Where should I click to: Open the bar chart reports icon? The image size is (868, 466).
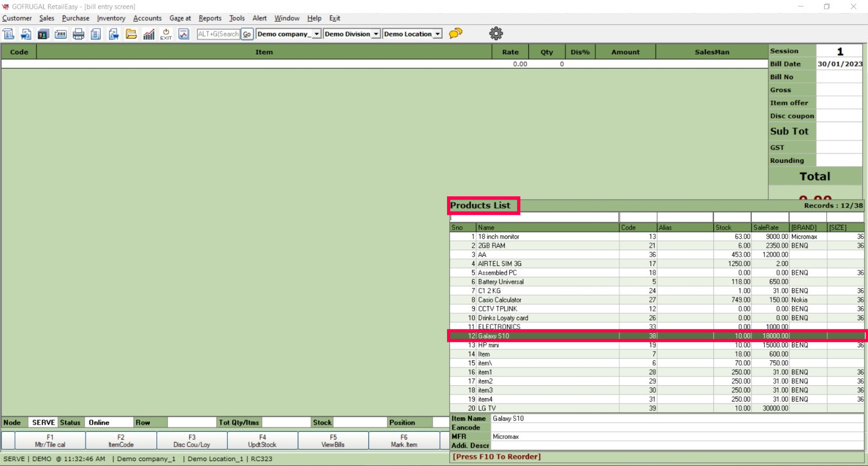click(x=149, y=34)
